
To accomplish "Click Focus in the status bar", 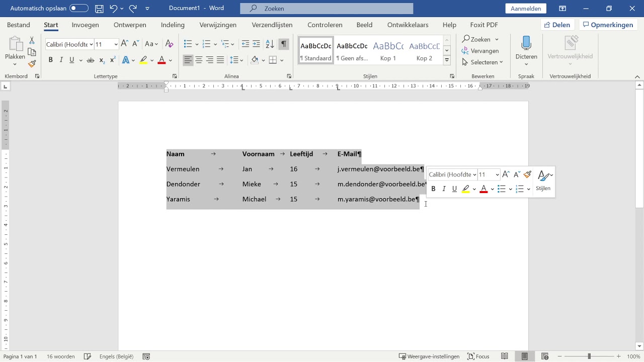I will [478, 356].
